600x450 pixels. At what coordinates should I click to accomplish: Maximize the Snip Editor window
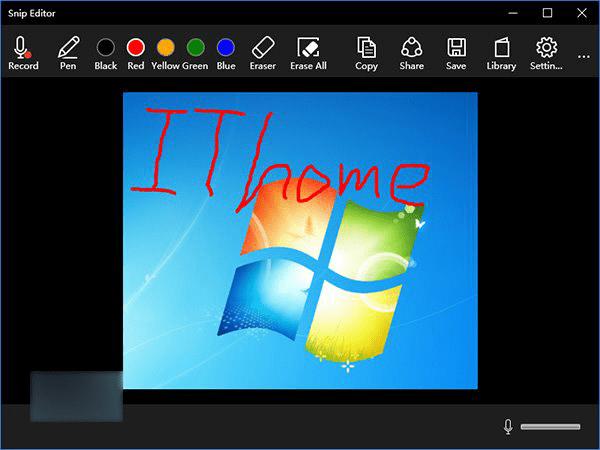coord(548,13)
